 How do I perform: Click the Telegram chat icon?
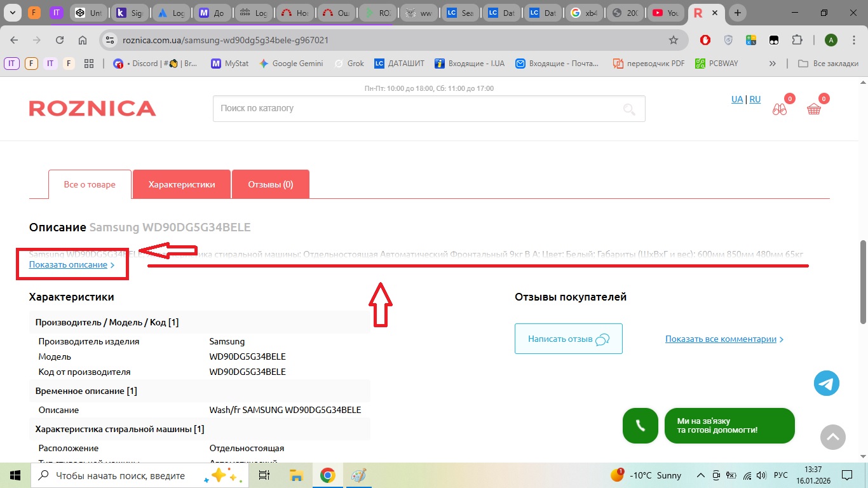(x=827, y=383)
